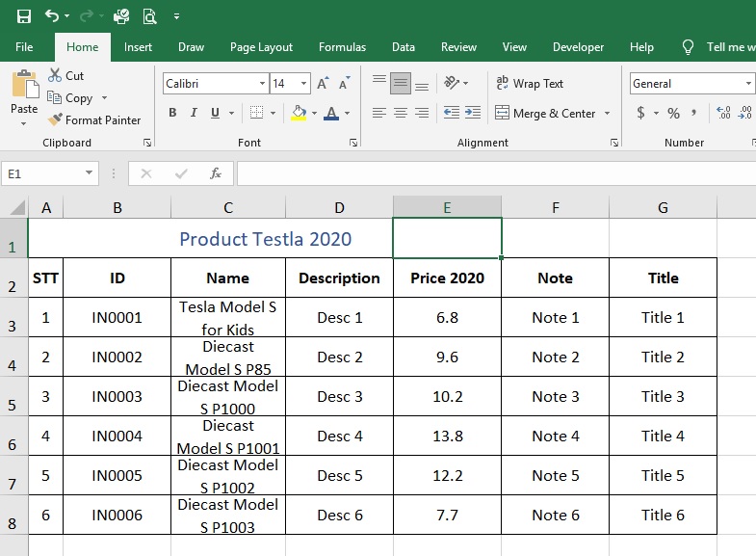Open the Clipboard dialog launcher

coord(147,143)
